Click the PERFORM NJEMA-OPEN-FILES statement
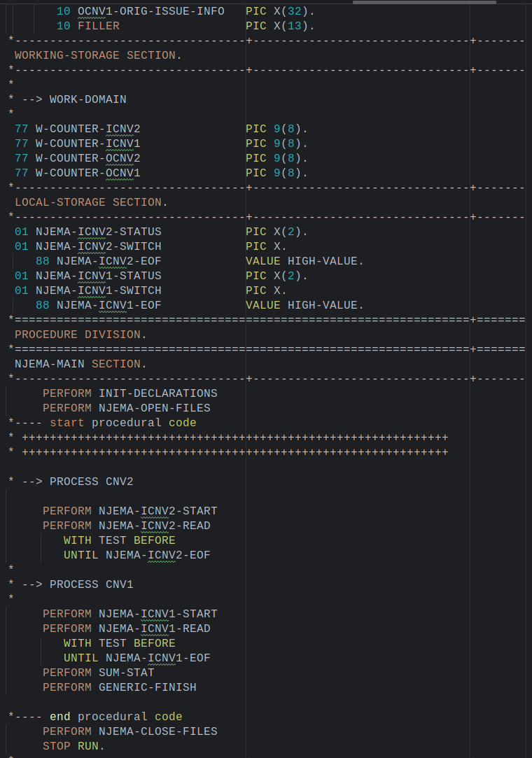 click(126, 408)
